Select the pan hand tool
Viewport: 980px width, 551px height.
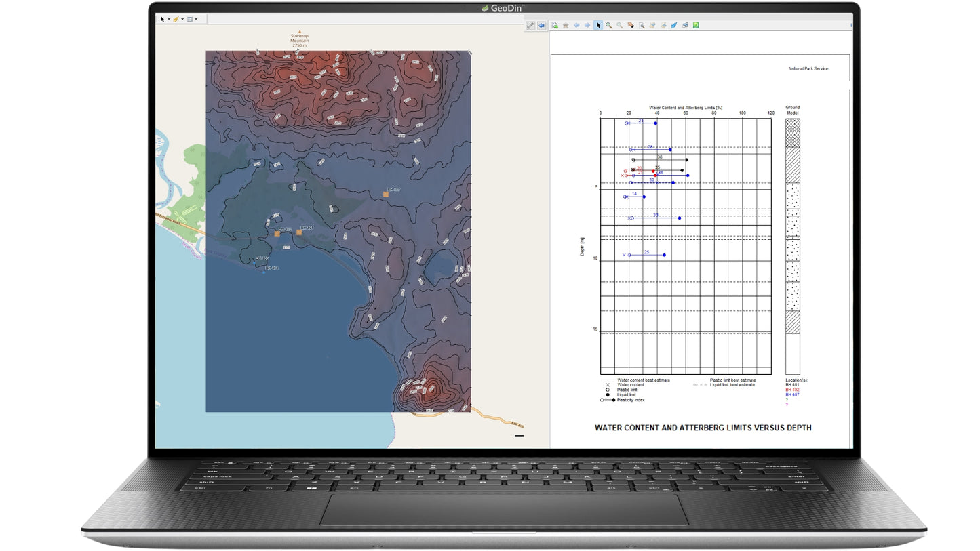coord(631,26)
